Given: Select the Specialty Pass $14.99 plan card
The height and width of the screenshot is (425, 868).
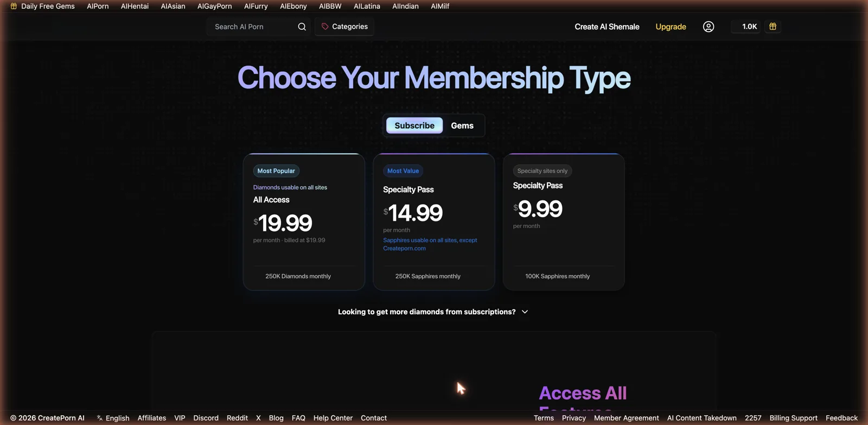Looking at the screenshot, I should (x=434, y=222).
